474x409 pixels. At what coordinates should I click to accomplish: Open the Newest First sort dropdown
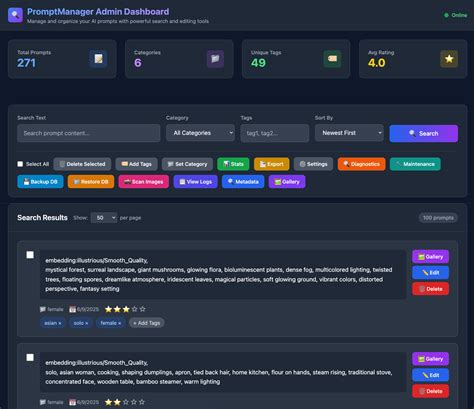[x=349, y=133]
